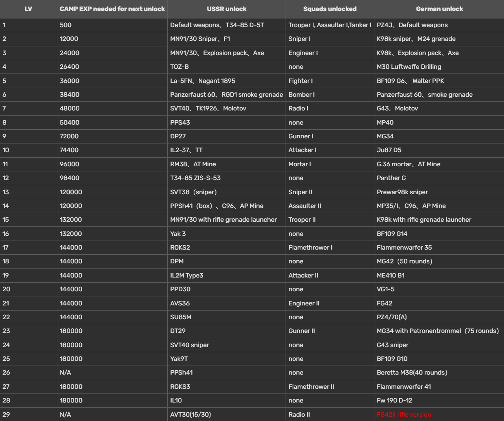The height and width of the screenshot is (421, 504).
Task: Click the CAMP EXP needed for next unlock header
Action: click(x=112, y=9)
